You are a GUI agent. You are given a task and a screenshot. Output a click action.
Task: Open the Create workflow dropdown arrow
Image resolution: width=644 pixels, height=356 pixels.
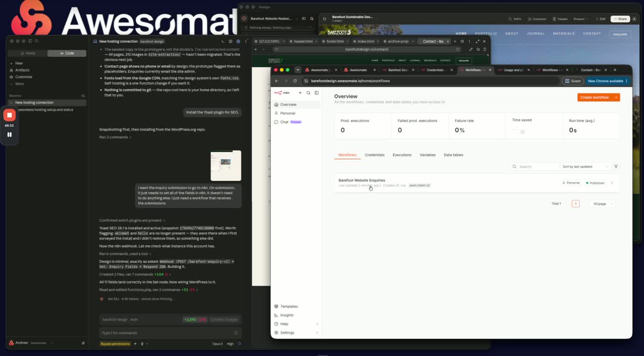tap(616, 97)
